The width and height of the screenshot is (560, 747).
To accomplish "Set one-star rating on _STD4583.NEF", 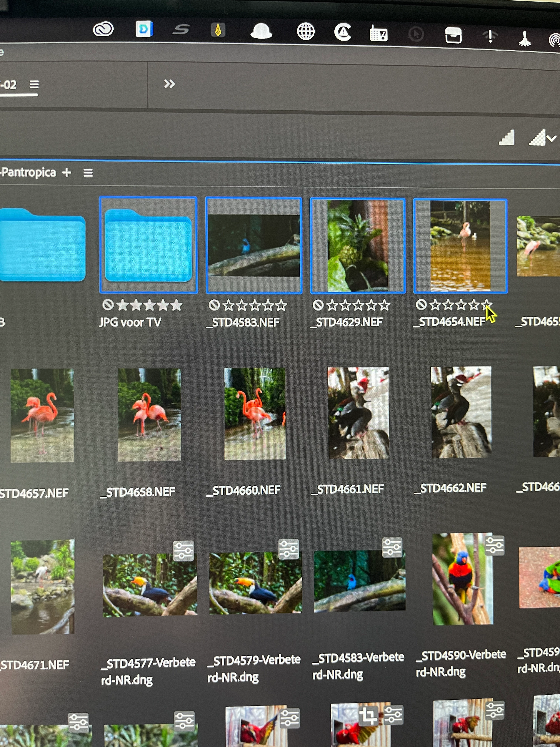I will (229, 305).
